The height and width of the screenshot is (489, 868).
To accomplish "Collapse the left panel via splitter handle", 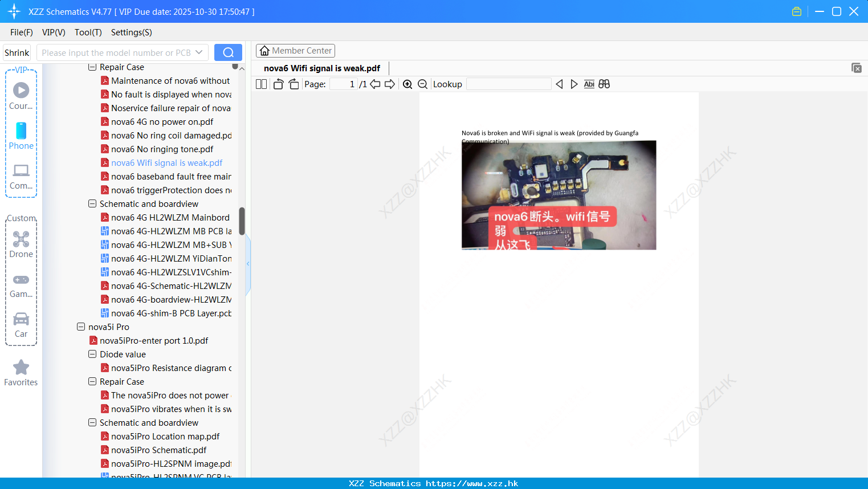I will pyautogui.click(x=248, y=264).
